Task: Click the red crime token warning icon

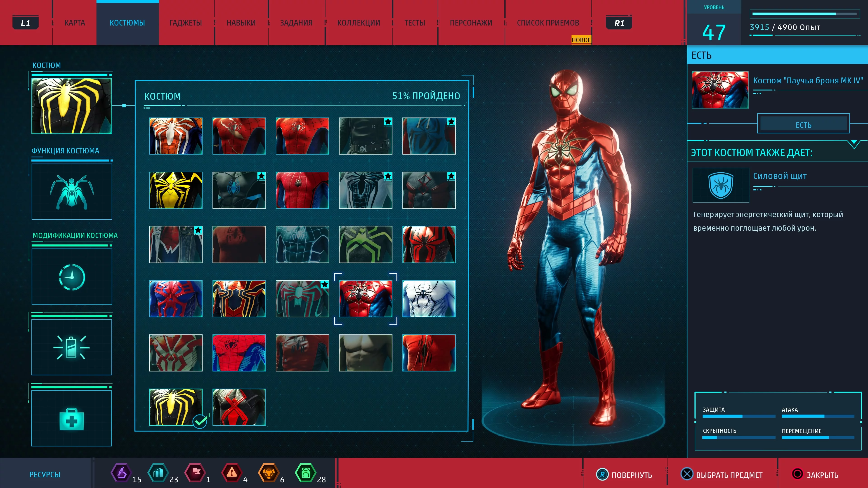Action: (x=231, y=473)
